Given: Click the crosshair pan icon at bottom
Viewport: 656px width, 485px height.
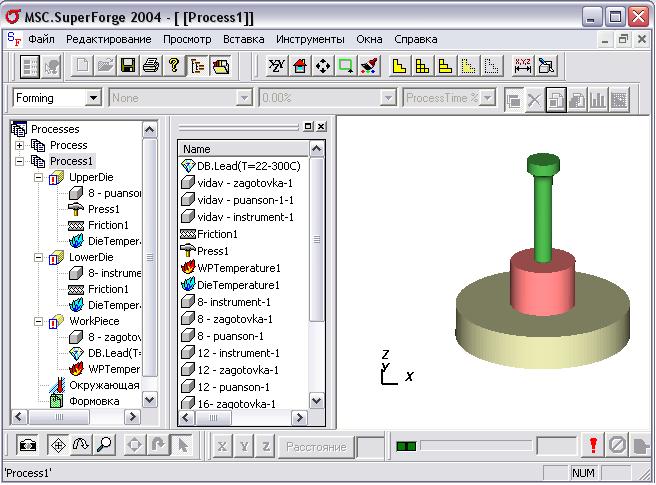Looking at the screenshot, I should [x=58, y=445].
